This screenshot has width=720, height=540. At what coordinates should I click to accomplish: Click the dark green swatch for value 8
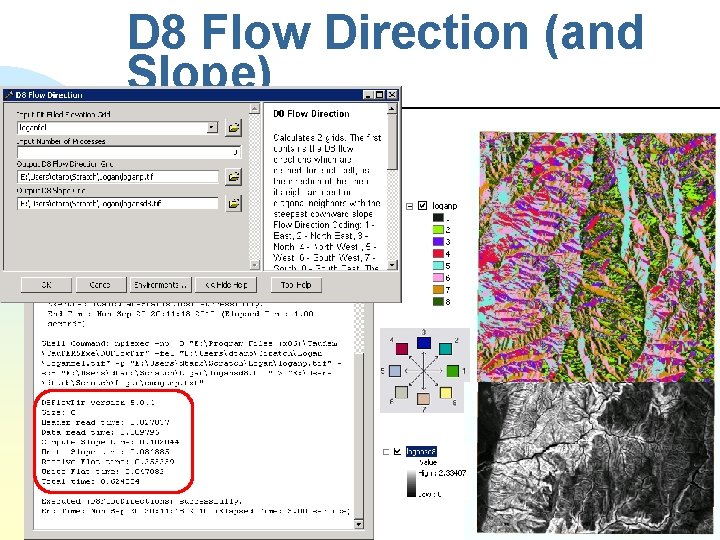(439, 302)
